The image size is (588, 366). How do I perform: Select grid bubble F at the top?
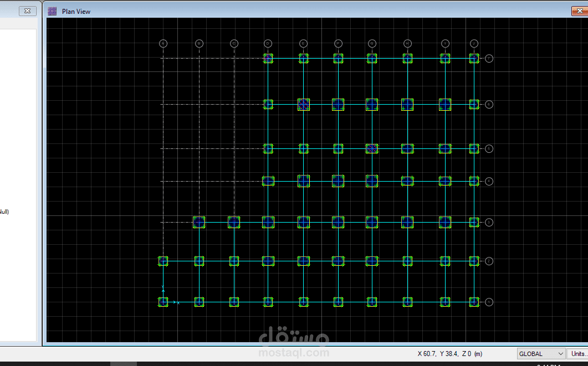[338, 44]
